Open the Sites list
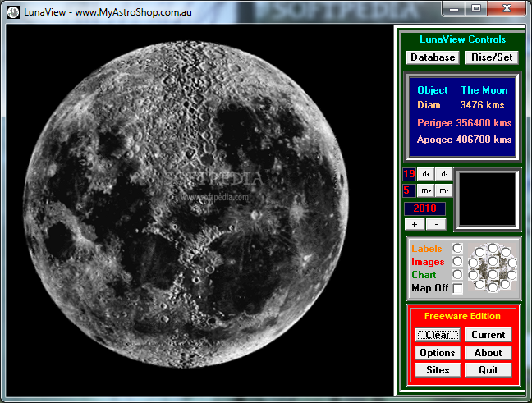532x403 pixels. 438,369
